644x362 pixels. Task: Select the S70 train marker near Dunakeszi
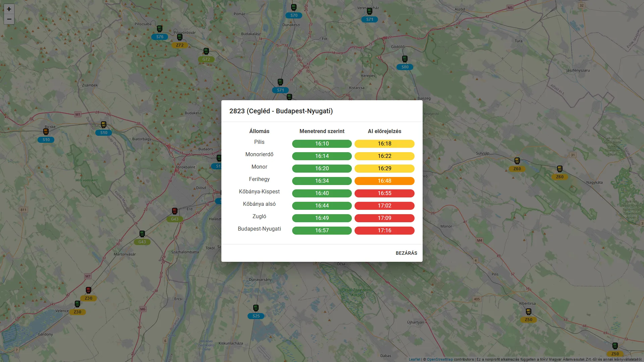coord(293,7)
